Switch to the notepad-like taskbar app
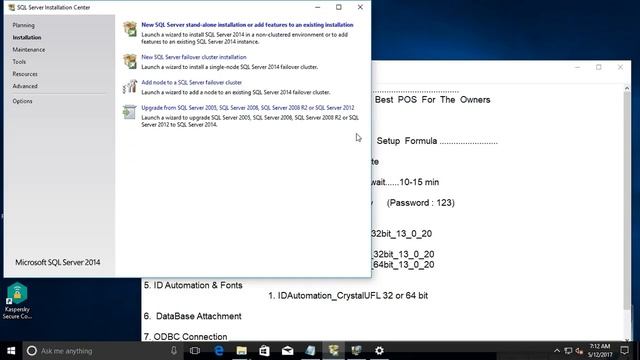Viewport: 640px width, 360px height. 310,351
